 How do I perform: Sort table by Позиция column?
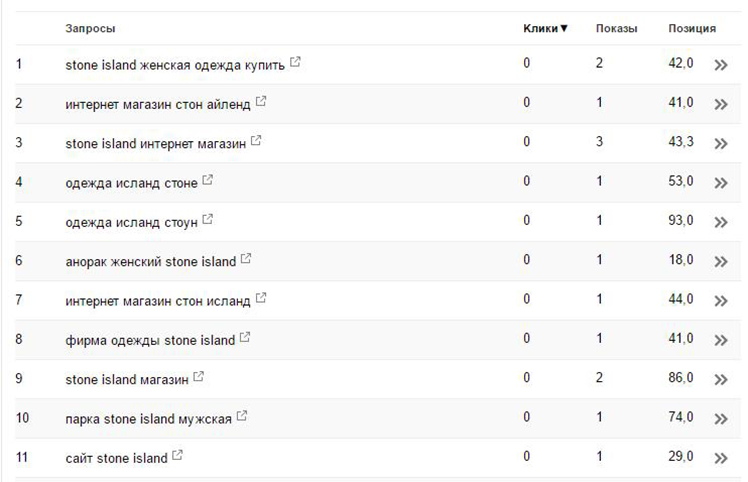click(x=692, y=29)
